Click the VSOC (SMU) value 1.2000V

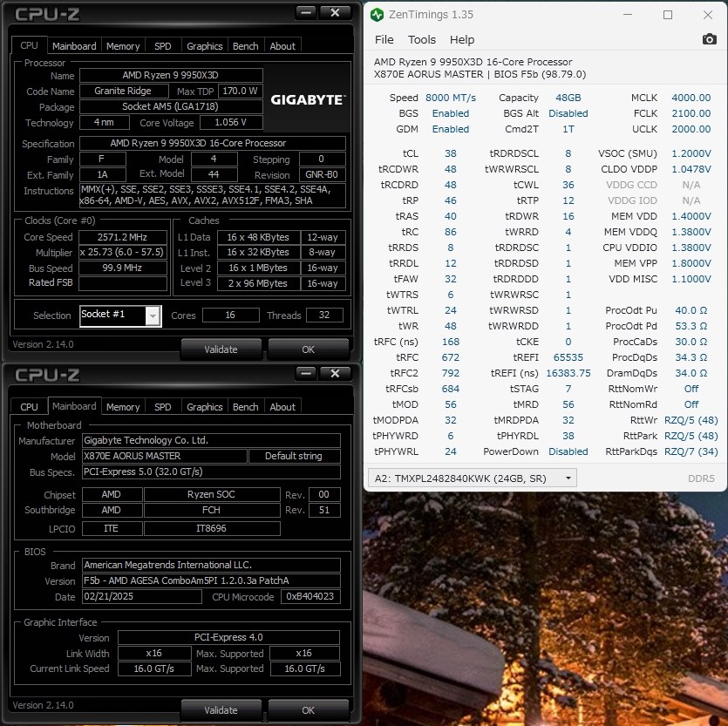(x=691, y=153)
